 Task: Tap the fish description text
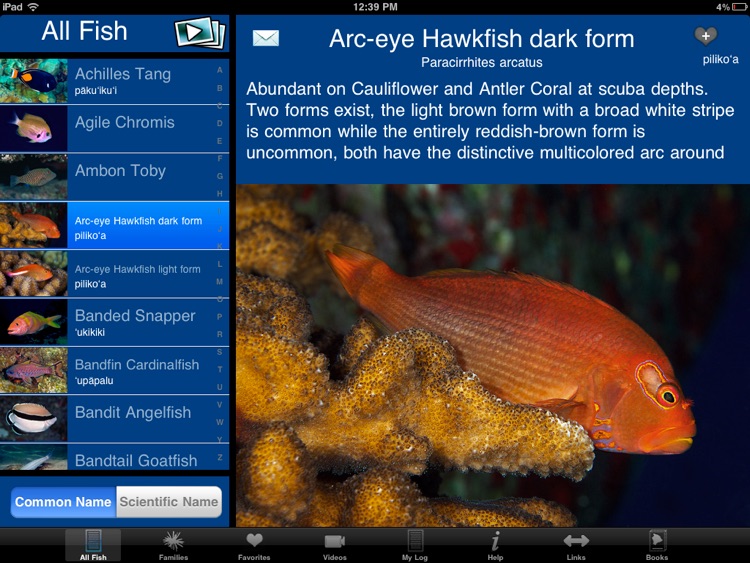[x=490, y=121]
